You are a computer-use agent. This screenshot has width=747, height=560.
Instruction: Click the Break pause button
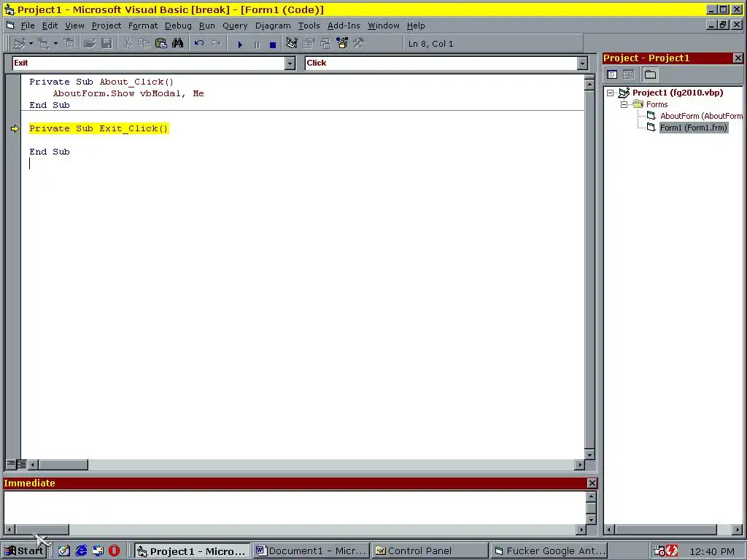click(257, 44)
